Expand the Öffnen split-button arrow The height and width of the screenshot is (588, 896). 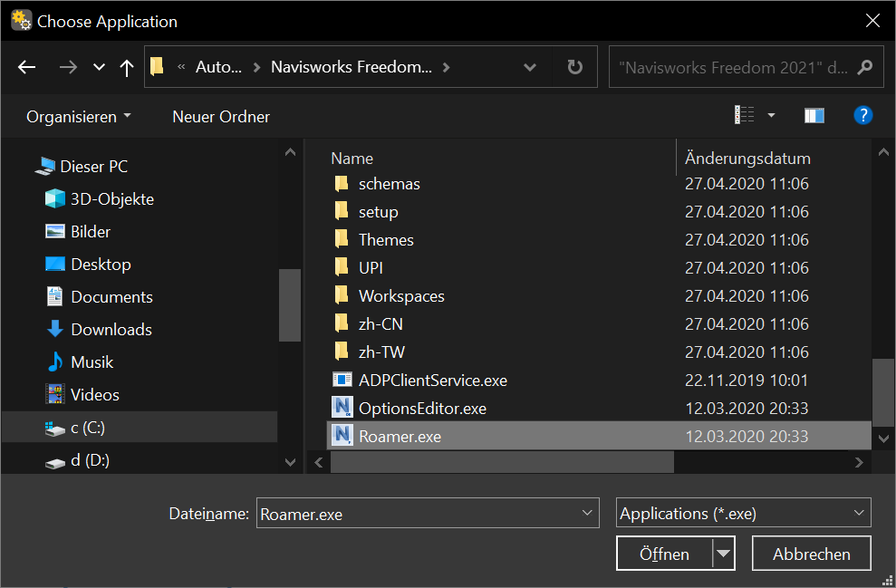click(724, 554)
